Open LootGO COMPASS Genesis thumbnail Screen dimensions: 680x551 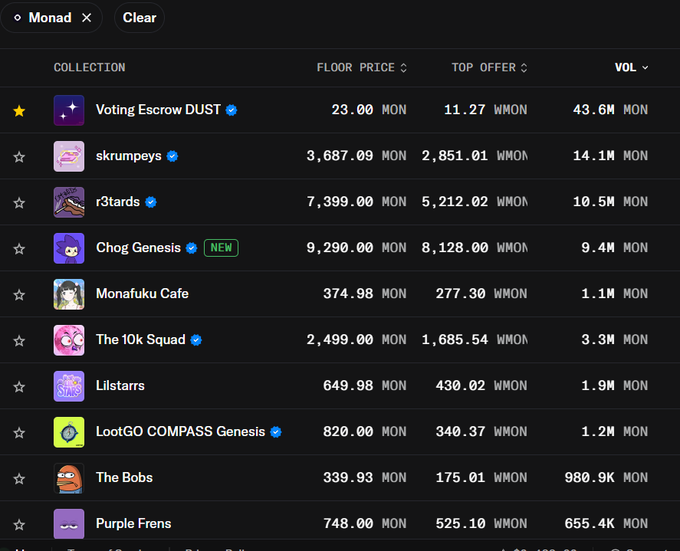(x=69, y=432)
